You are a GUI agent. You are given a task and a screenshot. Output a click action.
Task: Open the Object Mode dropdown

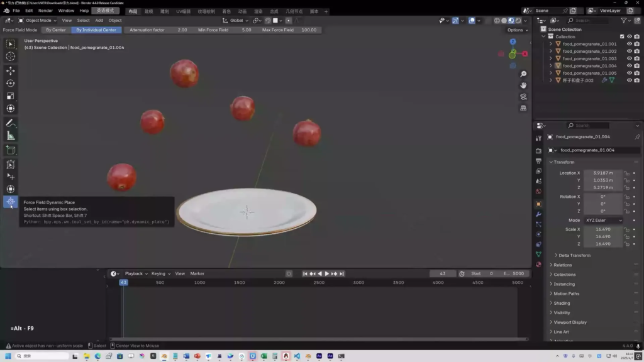[37, 21]
